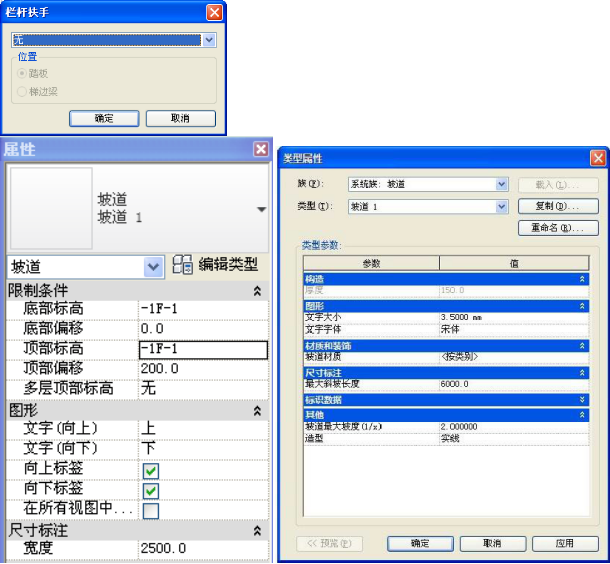Click 取消 in 类型属性 dialog
The height and width of the screenshot is (564, 610).
(493, 543)
